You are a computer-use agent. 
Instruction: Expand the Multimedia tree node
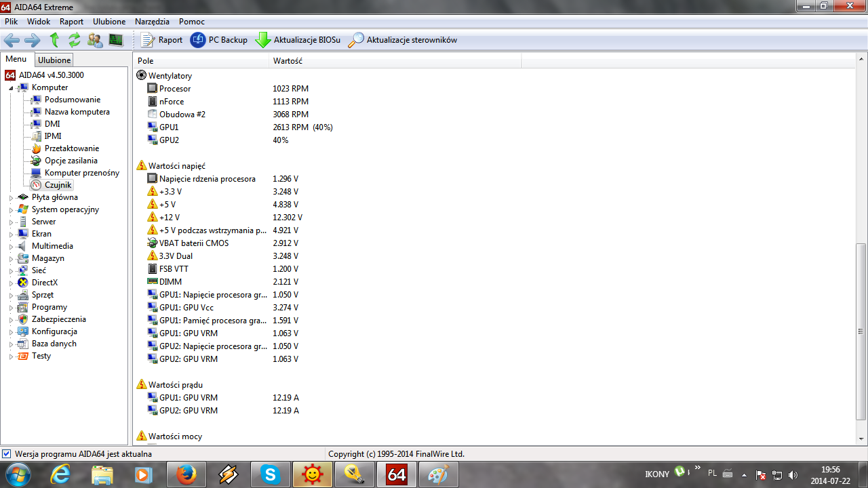pyautogui.click(x=12, y=247)
